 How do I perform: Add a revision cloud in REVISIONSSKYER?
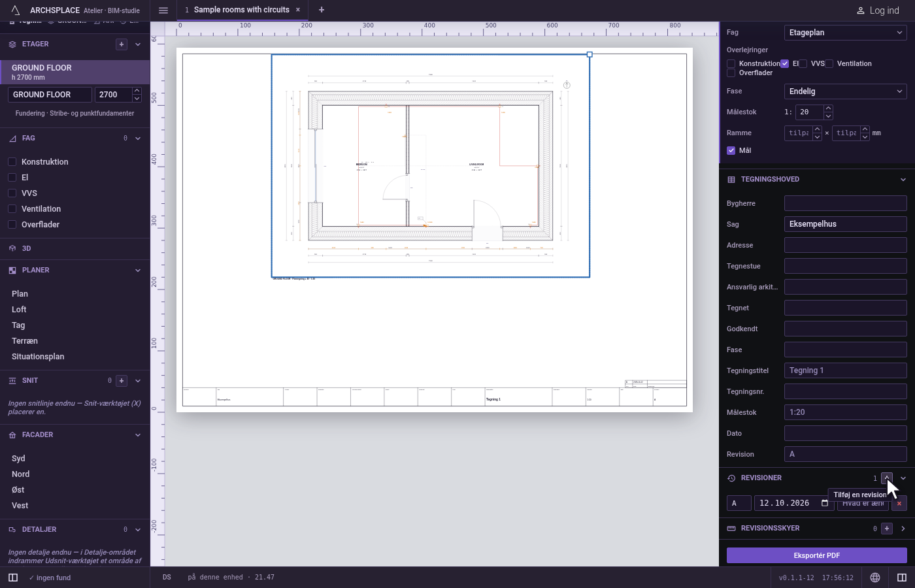(x=887, y=529)
